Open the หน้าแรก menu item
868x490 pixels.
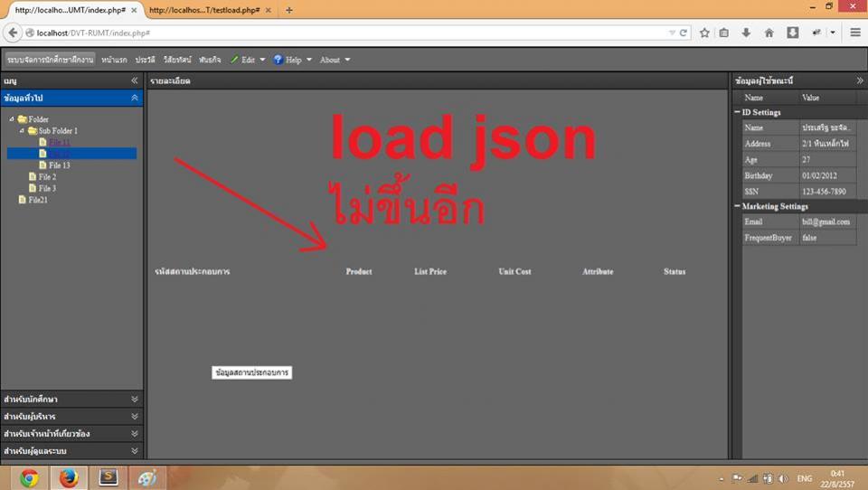(x=114, y=60)
